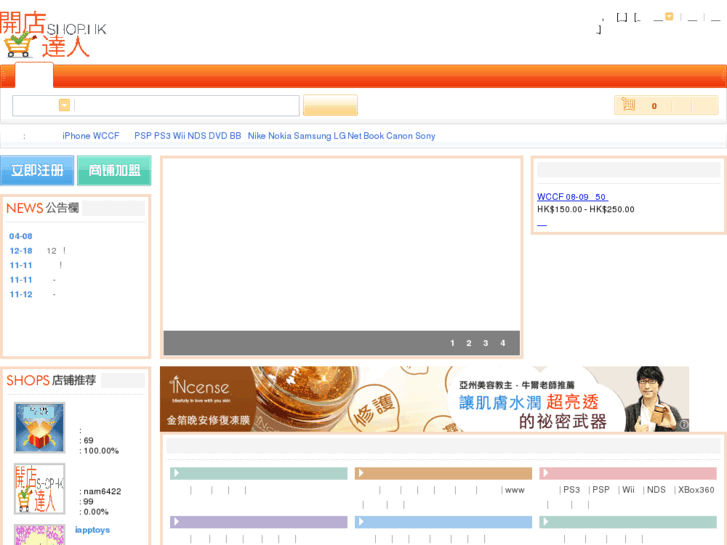727x545 pixels.
Task: Select the white home tab in orange navigation bar
Action: pyautogui.click(x=34, y=75)
